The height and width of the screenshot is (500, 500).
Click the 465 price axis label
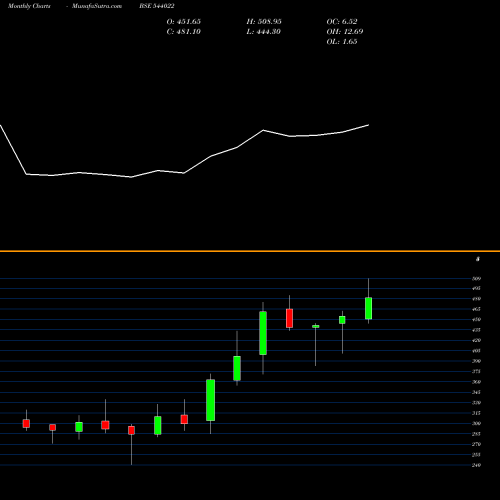tap(476, 309)
